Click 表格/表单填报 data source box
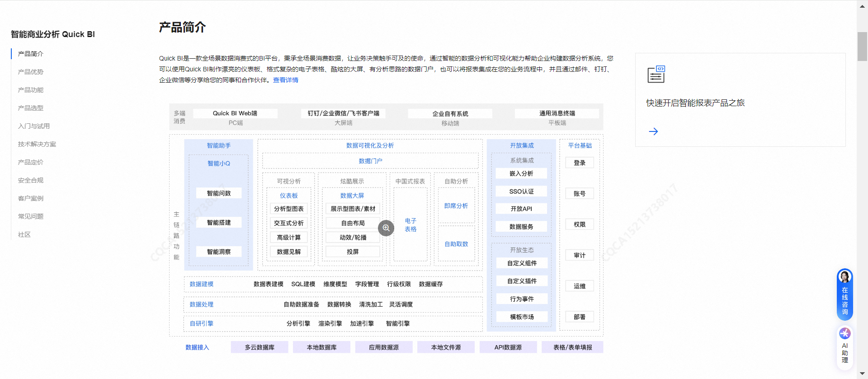 pos(572,347)
